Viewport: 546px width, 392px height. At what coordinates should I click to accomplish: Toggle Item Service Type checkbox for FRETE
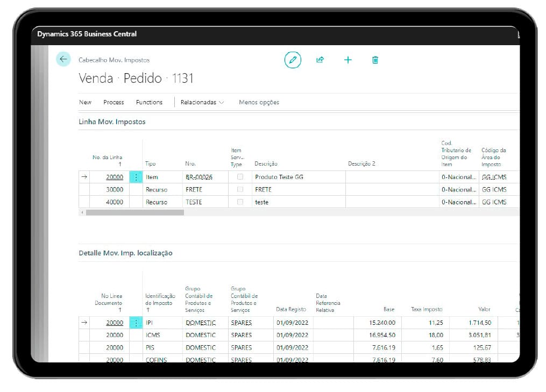pyautogui.click(x=240, y=189)
